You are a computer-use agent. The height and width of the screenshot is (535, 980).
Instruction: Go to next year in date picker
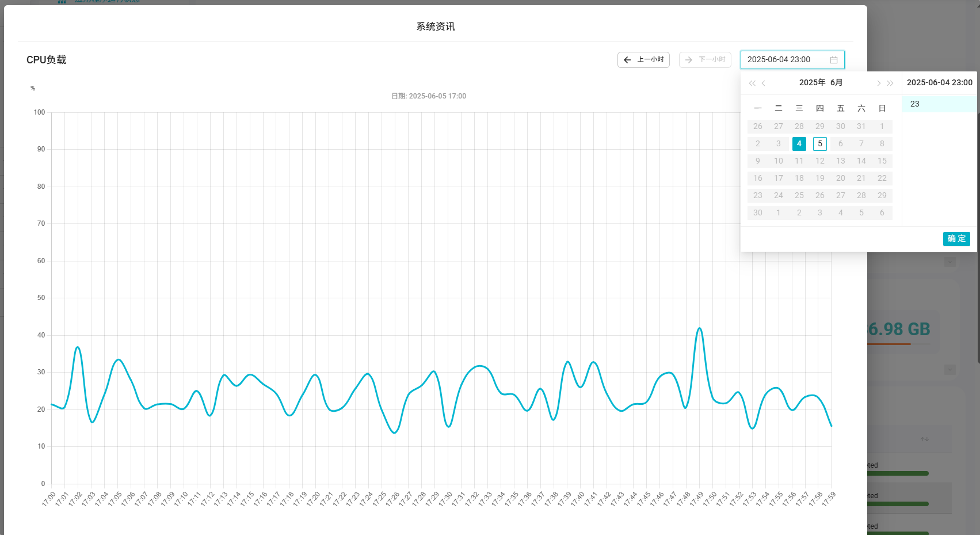[890, 83]
